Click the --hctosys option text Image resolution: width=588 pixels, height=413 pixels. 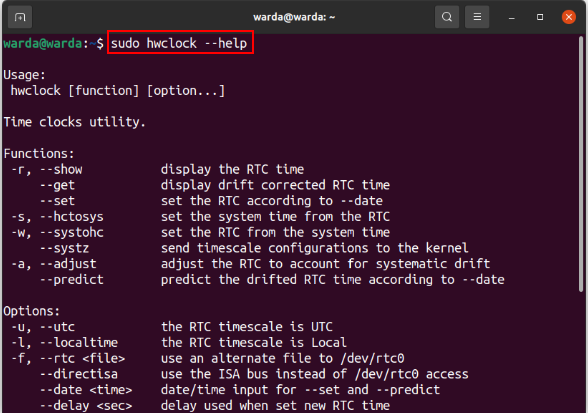[x=72, y=217]
